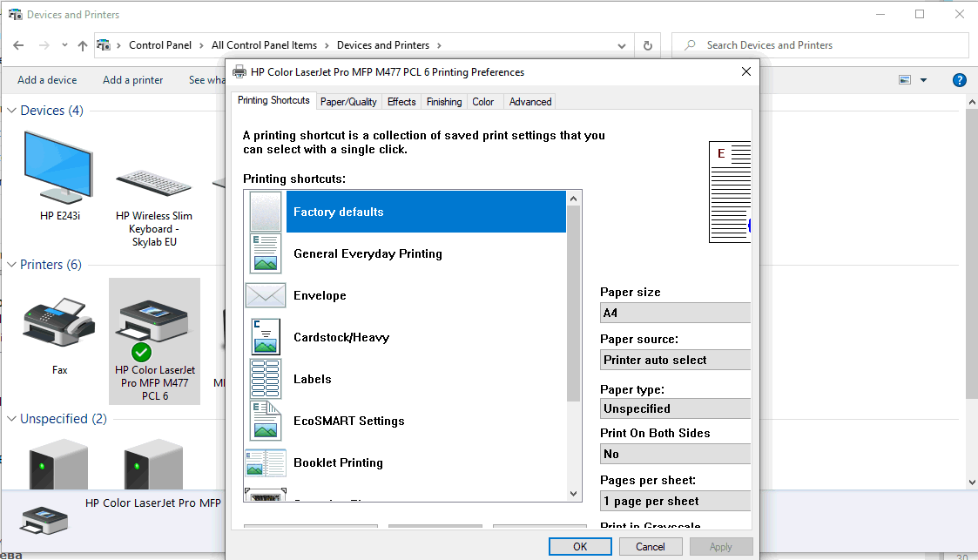This screenshot has width=978, height=560.
Task: Select the Cardstock/Heavy shortcut
Action: pos(341,337)
